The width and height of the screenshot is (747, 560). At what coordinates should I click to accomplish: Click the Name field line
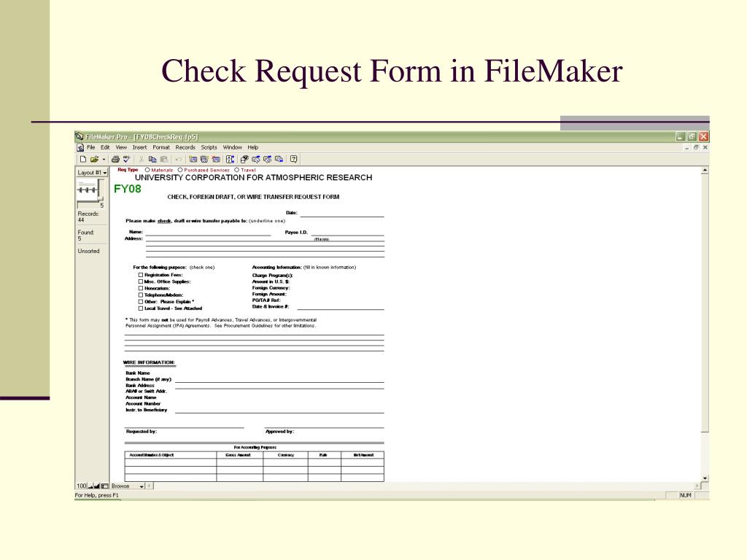[x=208, y=232]
